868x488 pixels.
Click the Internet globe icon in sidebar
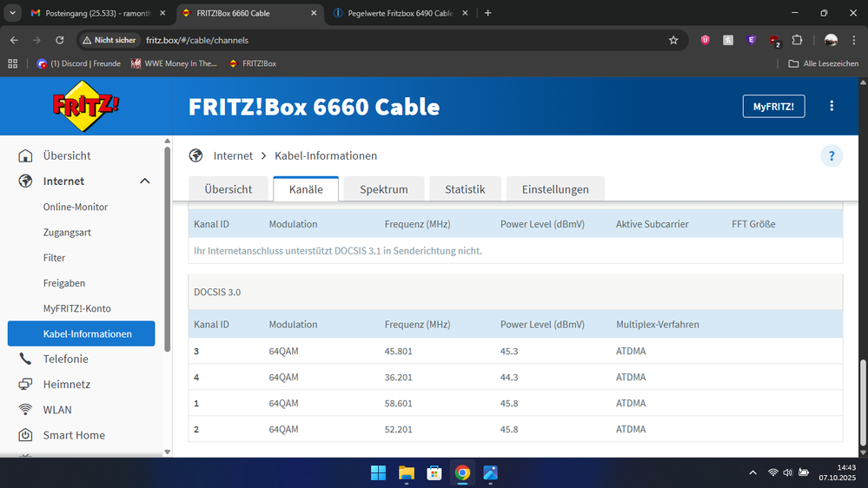[x=25, y=181]
